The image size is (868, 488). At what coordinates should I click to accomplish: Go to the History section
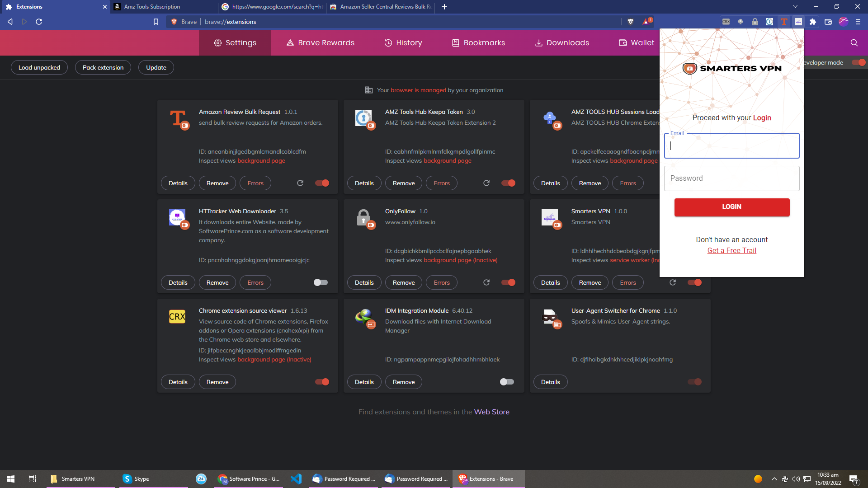pos(403,43)
